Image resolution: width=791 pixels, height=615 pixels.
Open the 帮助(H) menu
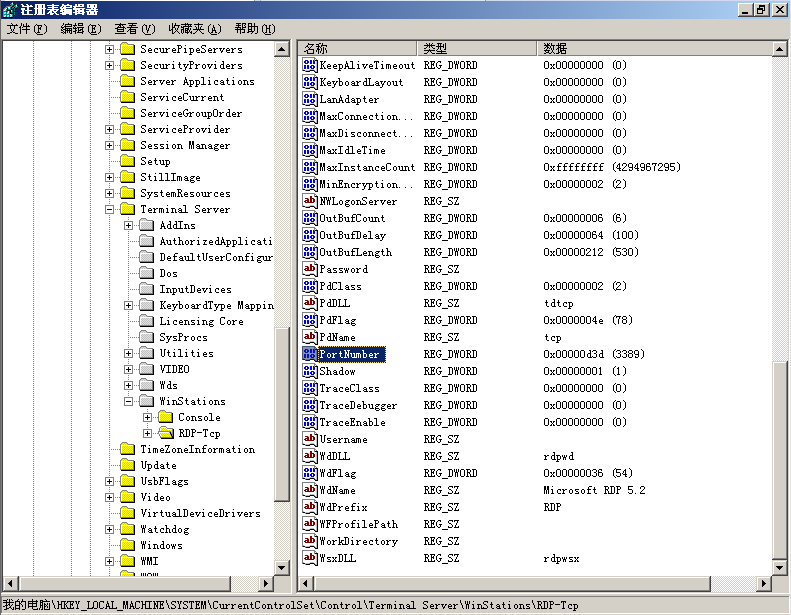[x=255, y=29]
